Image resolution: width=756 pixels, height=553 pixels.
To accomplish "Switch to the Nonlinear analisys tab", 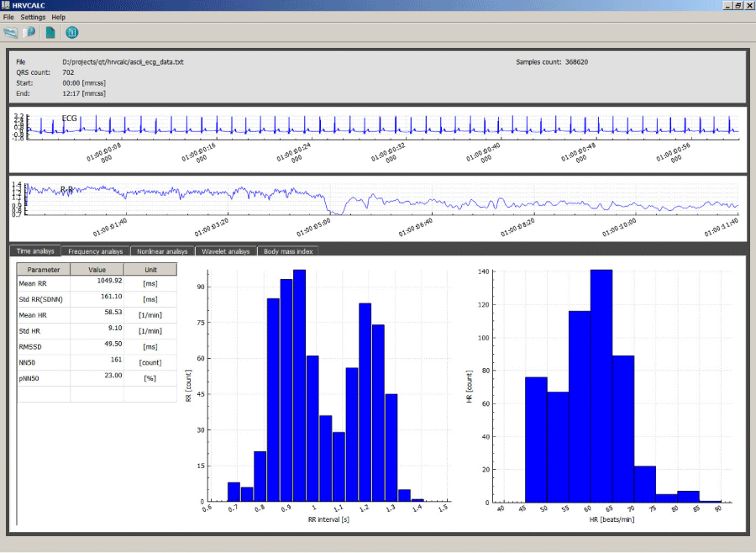I will coord(162,250).
